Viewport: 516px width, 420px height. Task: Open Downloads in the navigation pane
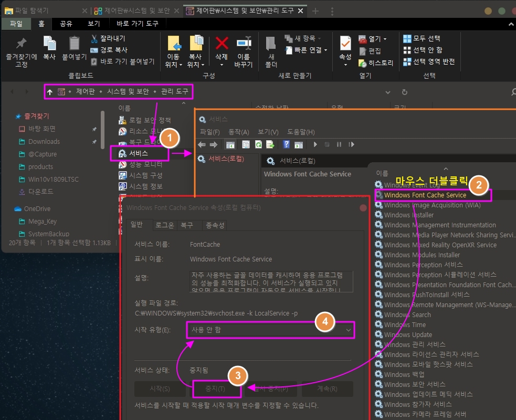pos(44,142)
